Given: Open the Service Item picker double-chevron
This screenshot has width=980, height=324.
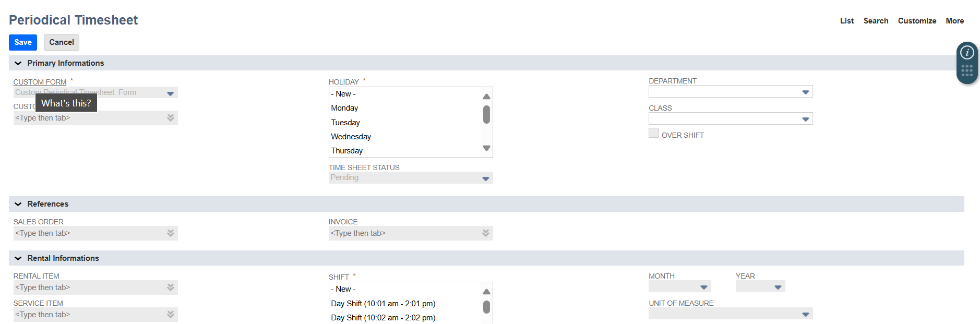Looking at the screenshot, I should pyautogui.click(x=170, y=315).
